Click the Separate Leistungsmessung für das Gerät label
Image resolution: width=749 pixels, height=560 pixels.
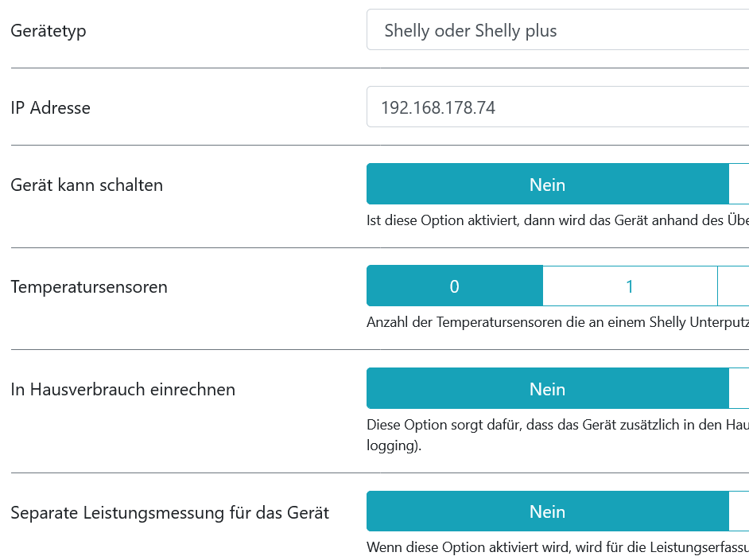170,513
